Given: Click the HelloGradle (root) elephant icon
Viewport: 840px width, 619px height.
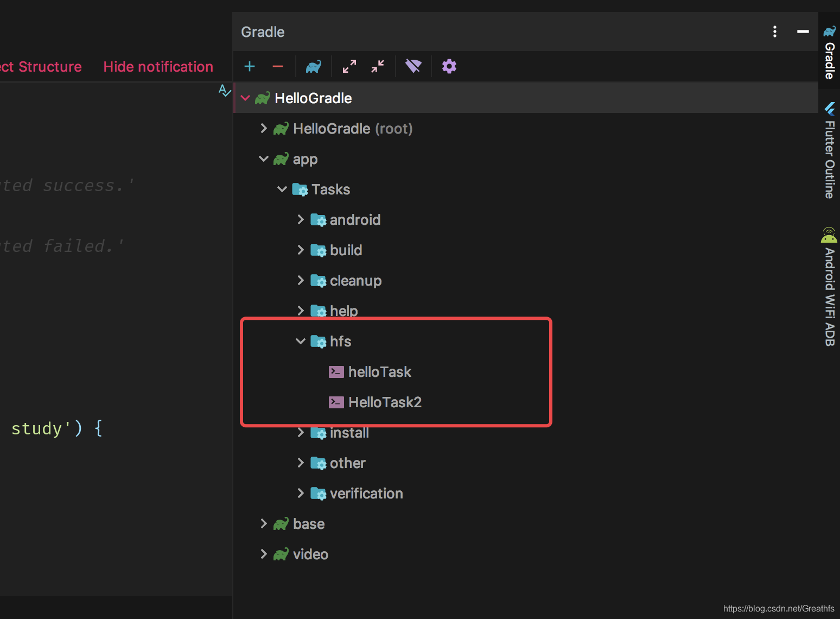Looking at the screenshot, I should [281, 129].
